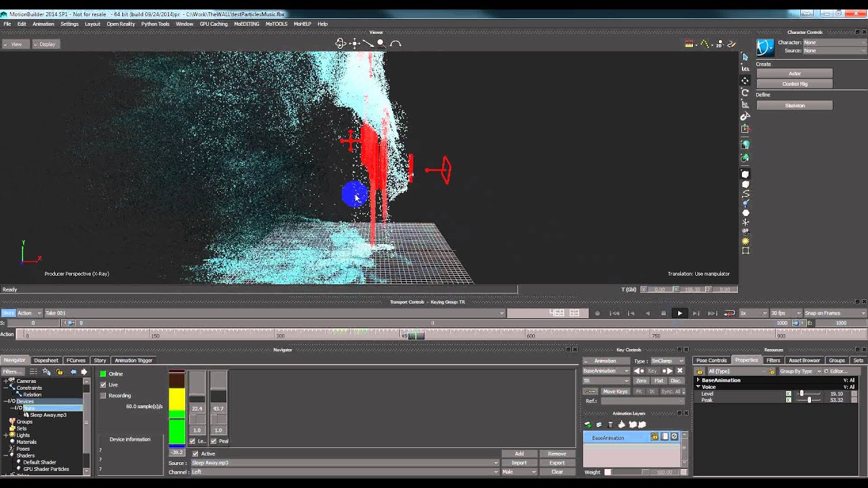This screenshot has height=488, width=868.
Task: Click the Lcl reference mode icon
Action: 745,68
